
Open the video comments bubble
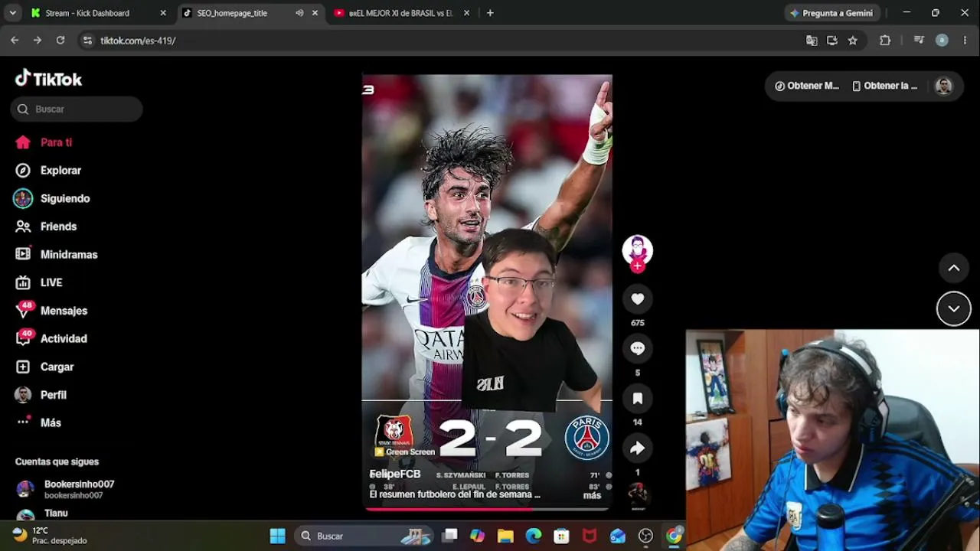[x=637, y=349]
